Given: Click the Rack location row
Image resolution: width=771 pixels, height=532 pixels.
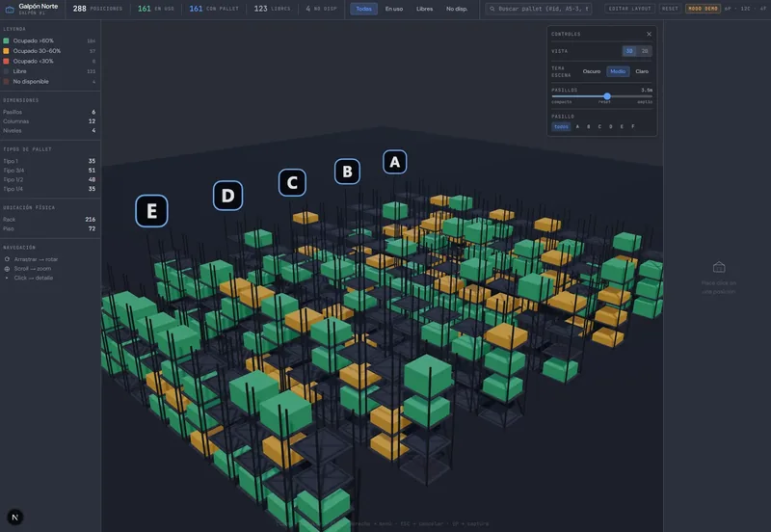Looking at the screenshot, I should tap(49, 220).
